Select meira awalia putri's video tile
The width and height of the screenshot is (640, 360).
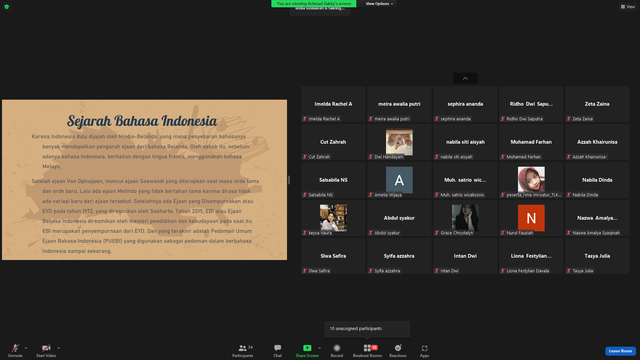(399, 104)
